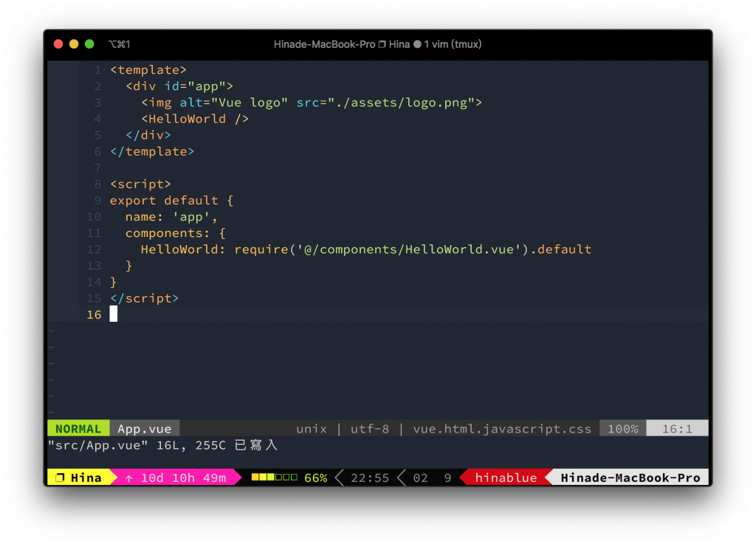This screenshot has width=756, height=544.
Task: Click the 02 date number in tmux bar
Action: click(420, 478)
